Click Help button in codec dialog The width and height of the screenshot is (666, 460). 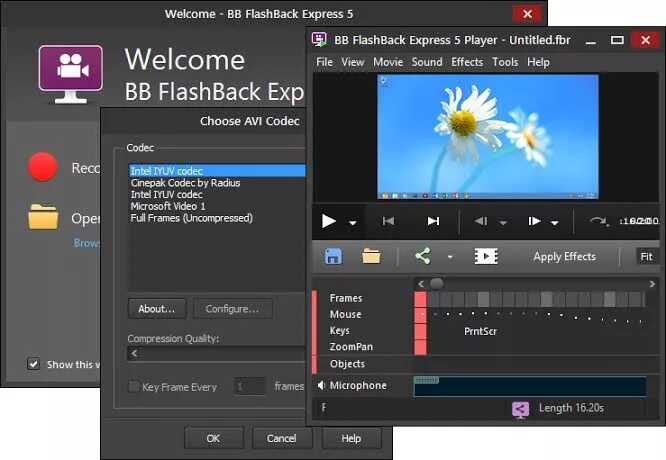click(x=351, y=438)
